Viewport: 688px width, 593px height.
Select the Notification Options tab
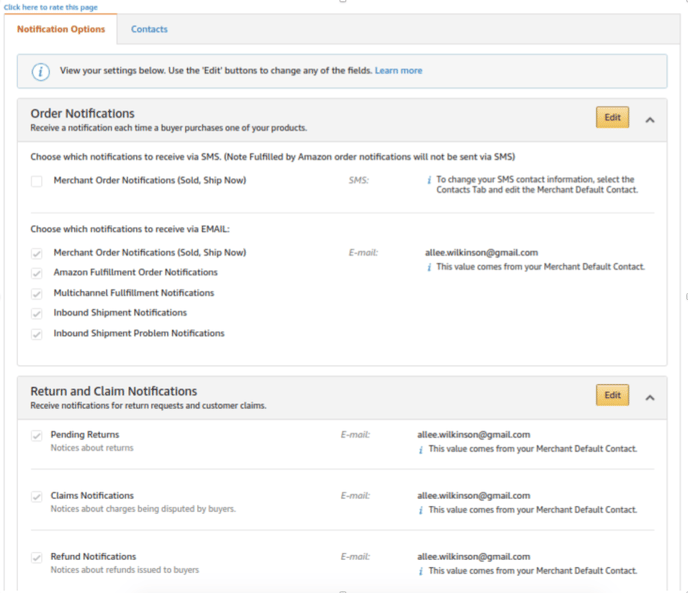61,30
